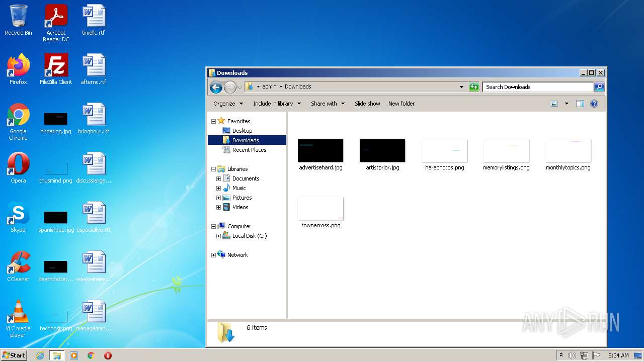This screenshot has width=644, height=362.
Task: Open VLC media player shortcut
Action: [x=18, y=318]
